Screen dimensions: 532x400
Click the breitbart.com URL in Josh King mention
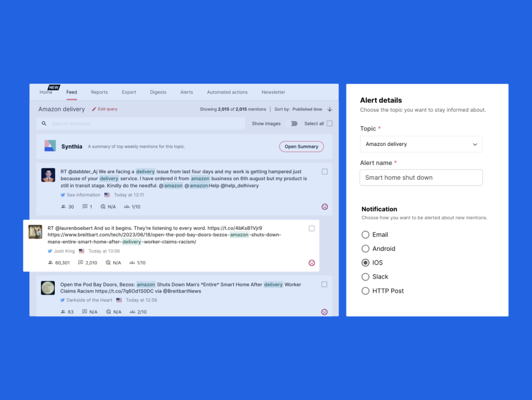164,238
